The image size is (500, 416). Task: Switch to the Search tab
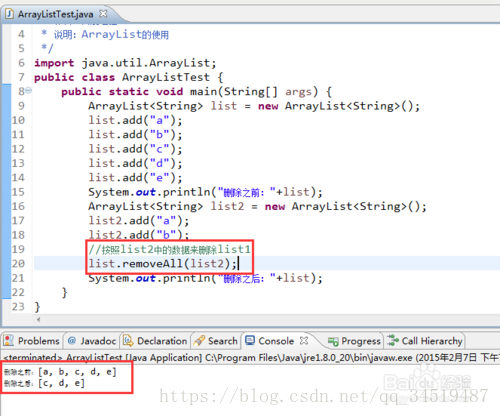[216, 341]
